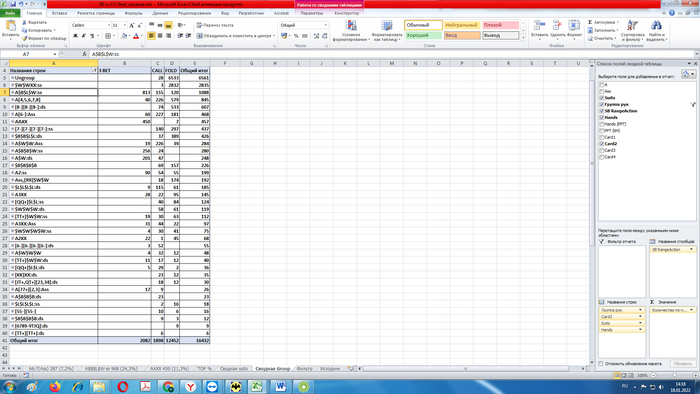Uncheck the Hands field checkbox
Image resolution: width=700 pixels, height=394 pixels.
[602, 117]
